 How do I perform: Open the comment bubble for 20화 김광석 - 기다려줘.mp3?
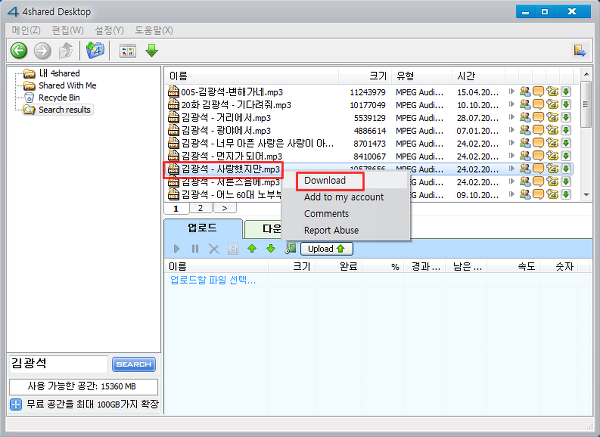(x=538, y=104)
